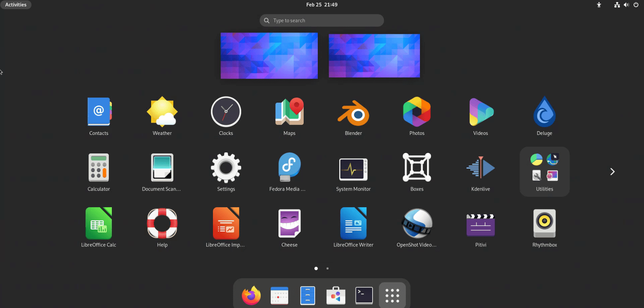644x308 pixels.
Task: Open the system status menu via power icon
Action: pyautogui.click(x=636, y=5)
